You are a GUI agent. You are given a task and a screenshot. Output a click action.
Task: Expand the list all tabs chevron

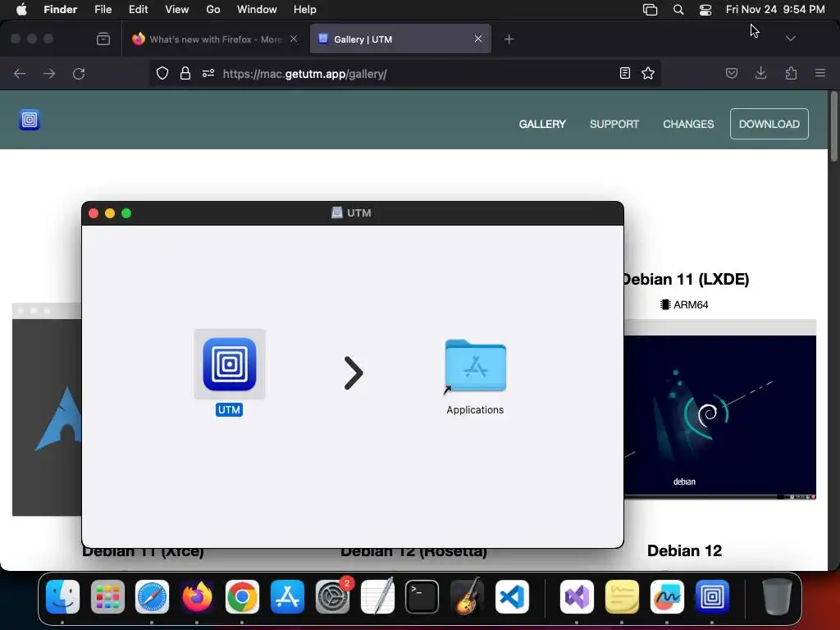790,39
